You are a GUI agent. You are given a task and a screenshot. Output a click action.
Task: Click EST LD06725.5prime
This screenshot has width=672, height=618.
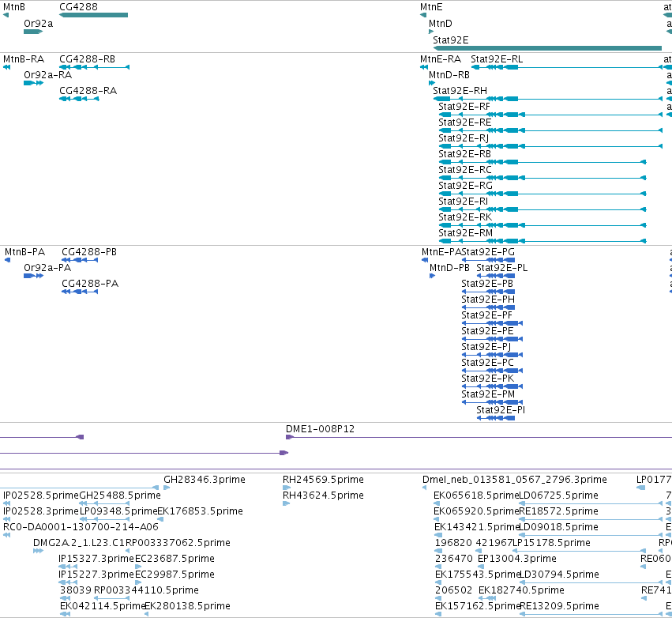[x=558, y=496]
